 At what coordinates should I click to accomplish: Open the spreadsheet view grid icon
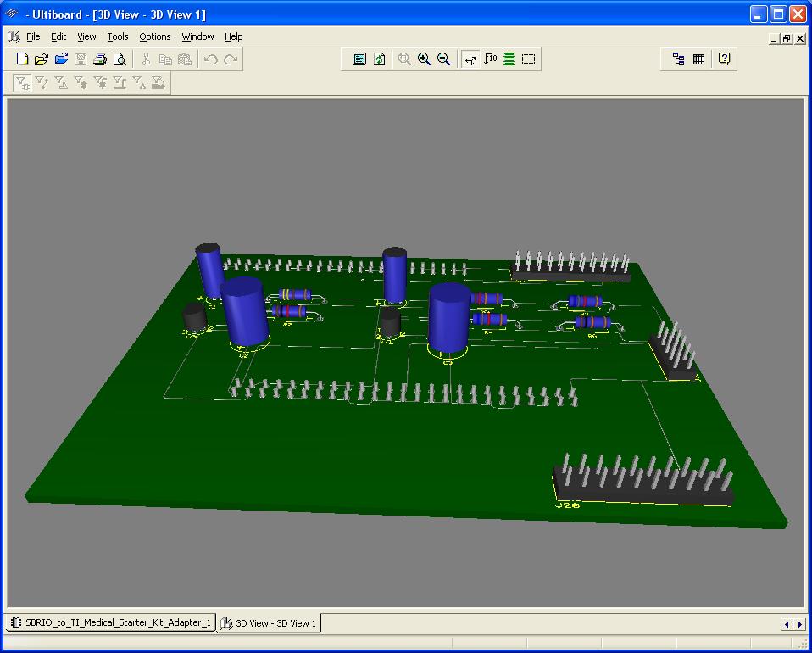pos(699,59)
